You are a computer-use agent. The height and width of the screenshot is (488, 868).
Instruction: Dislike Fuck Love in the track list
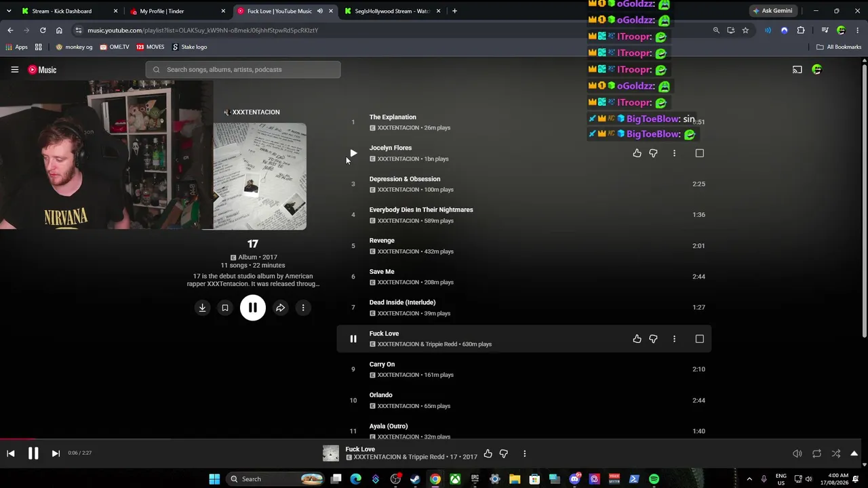(653, 339)
